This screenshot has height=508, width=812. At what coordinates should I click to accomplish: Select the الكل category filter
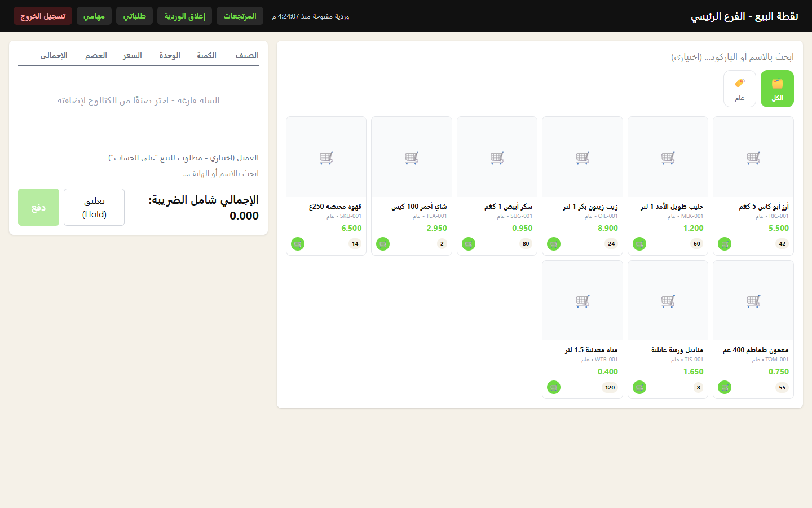[x=777, y=89]
